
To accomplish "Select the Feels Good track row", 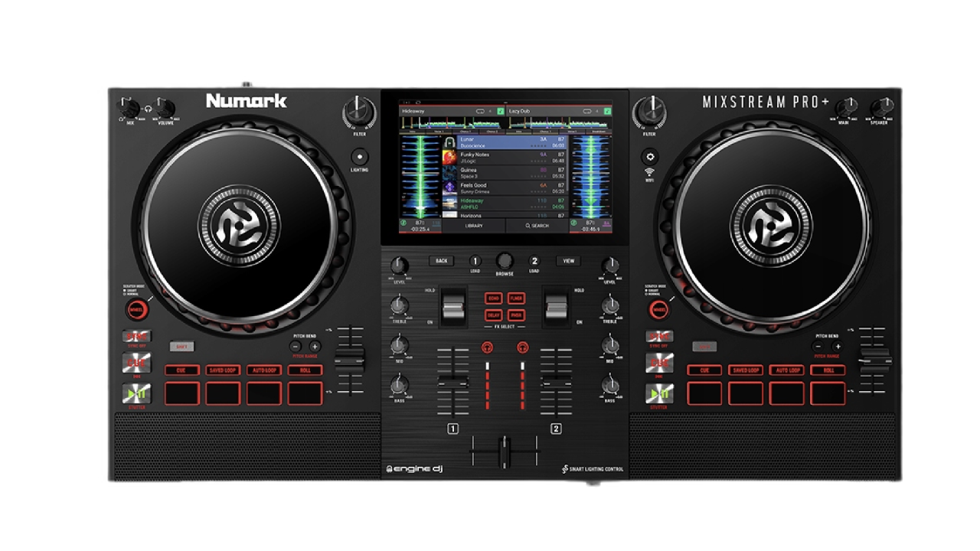I will pyautogui.click(x=505, y=187).
